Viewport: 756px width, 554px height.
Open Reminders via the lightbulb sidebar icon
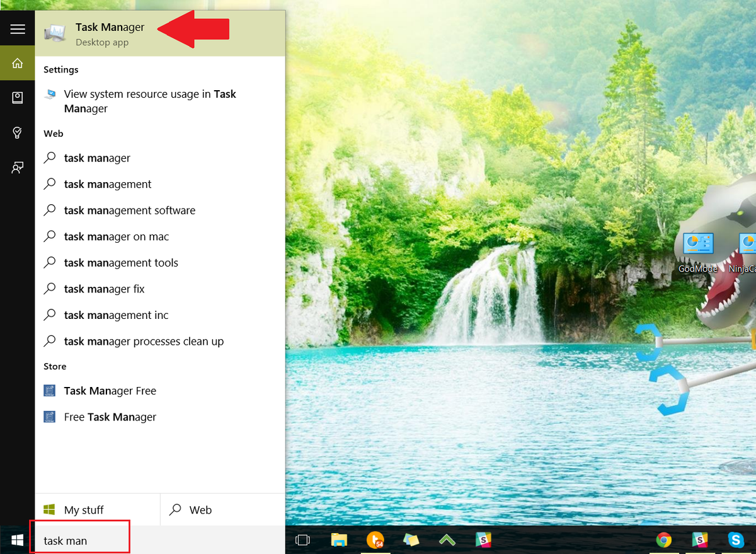click(x=17, y=132)
